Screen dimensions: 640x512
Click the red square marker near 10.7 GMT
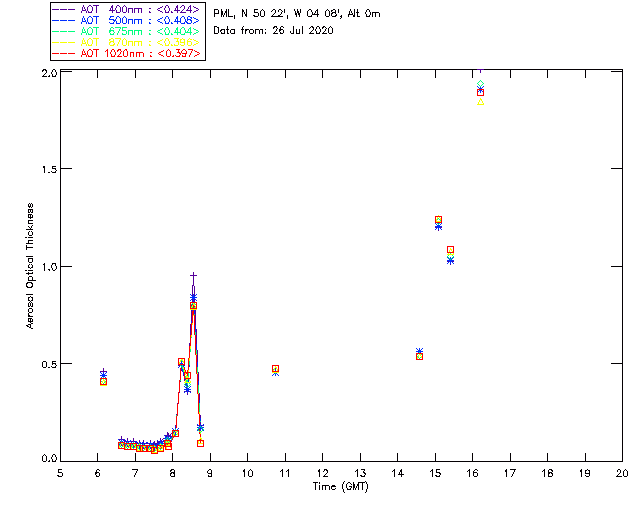pyautogui.click(x=276, y=369)
